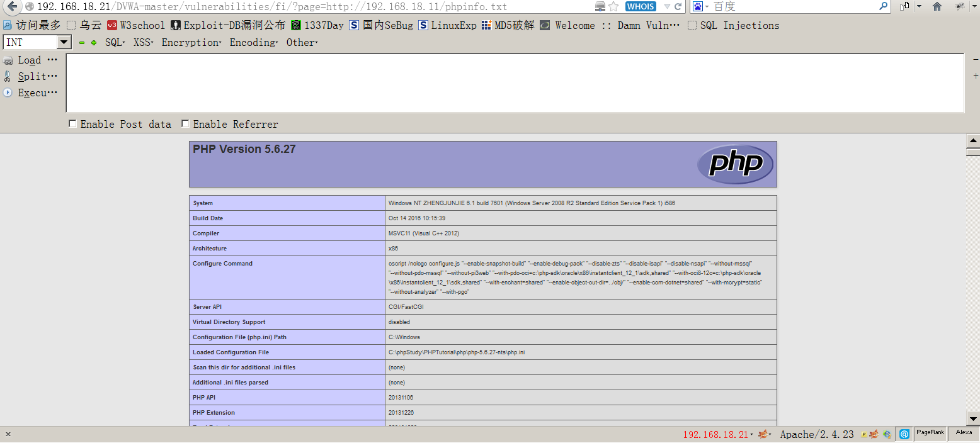Open the Exploit-DB漏洞公布 bookmark
Image resolution: width=980 pixels, height=443 pixels.
pyautogui.click(x=228, y=25)
